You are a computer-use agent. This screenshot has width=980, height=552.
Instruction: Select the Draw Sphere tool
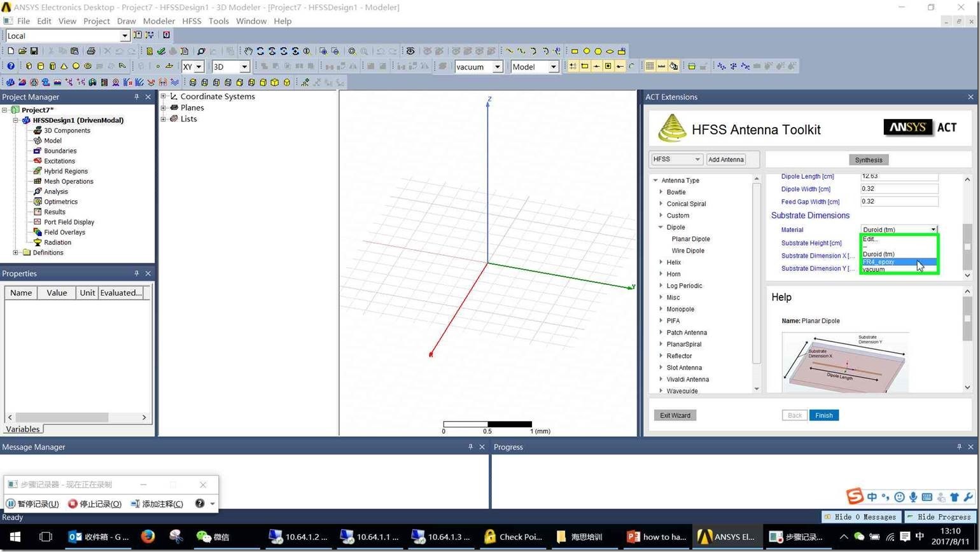[76, 66]
